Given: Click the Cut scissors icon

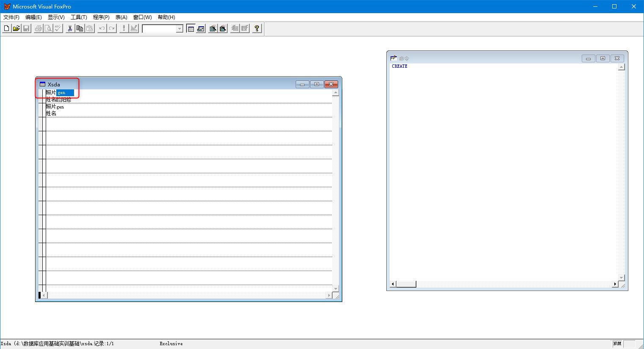Looking at the screenshot, I should pos(70,28).
